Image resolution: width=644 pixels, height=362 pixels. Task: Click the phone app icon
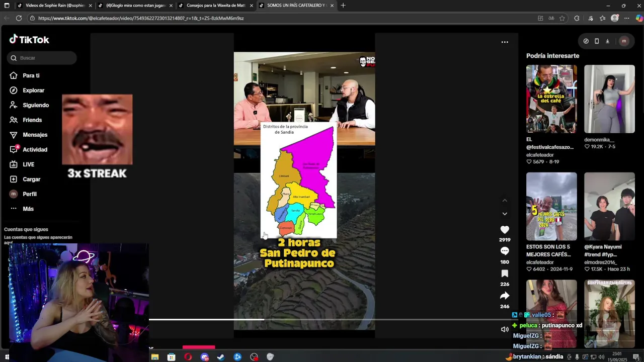[597, 41]
